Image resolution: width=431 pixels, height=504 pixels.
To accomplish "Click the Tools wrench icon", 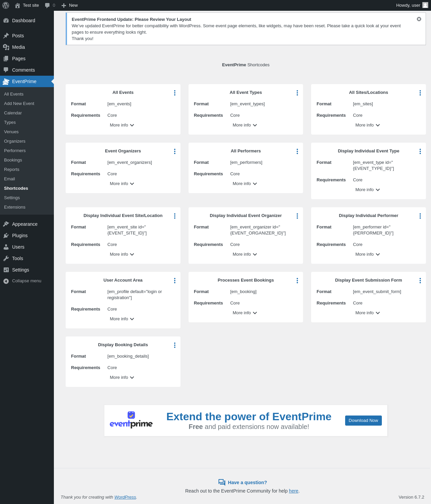I will coord(6,258).
